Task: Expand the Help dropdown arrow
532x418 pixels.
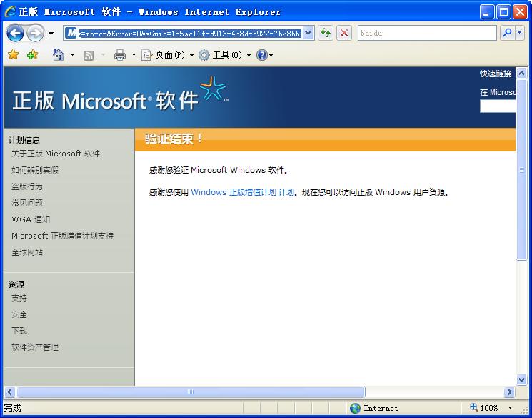Action: coord(271,55)
